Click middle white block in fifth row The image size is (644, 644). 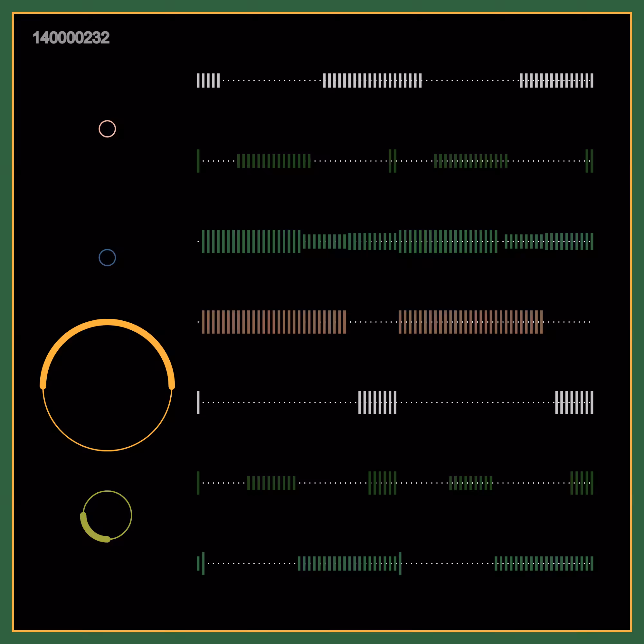pos(377,403)
